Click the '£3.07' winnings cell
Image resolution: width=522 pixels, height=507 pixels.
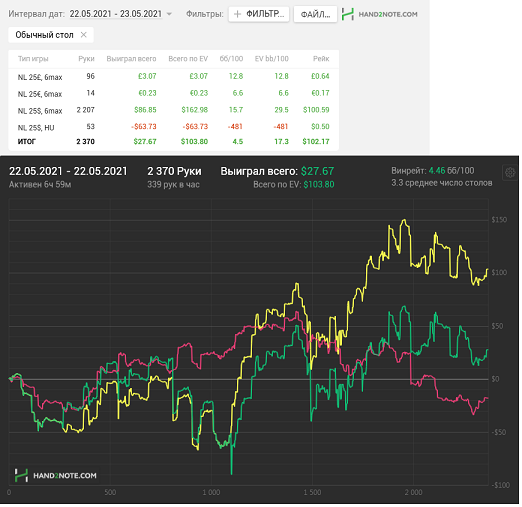coord(147,76)
